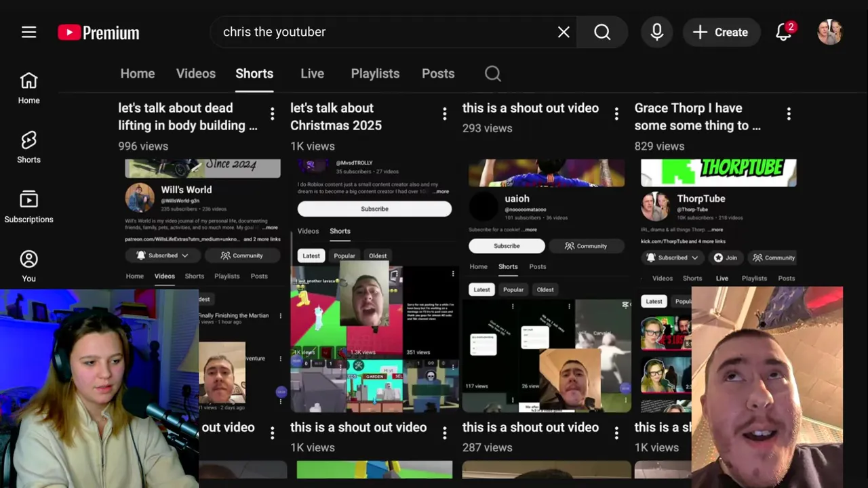
Task: Go to YouTube Premium logo home
Action: (x=98, y=33)
